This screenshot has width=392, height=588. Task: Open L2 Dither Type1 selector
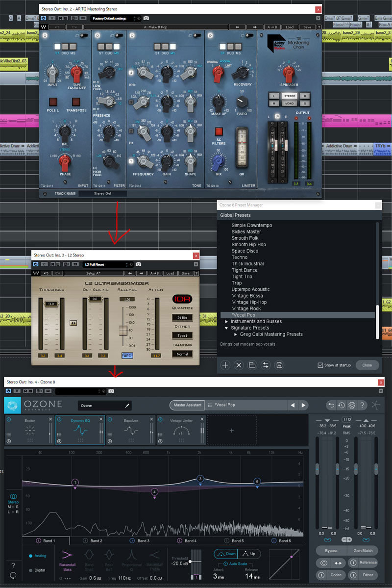[x=182, y=335]
